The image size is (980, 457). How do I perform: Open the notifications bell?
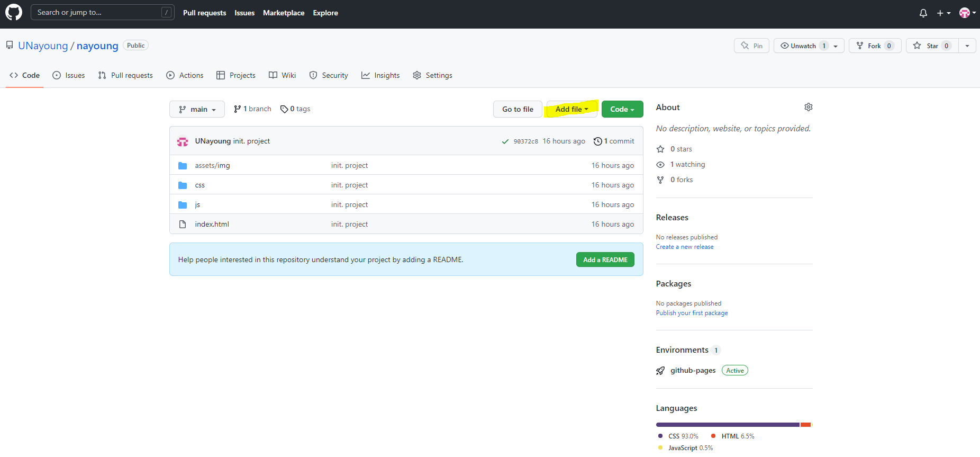tap(923, 13)
